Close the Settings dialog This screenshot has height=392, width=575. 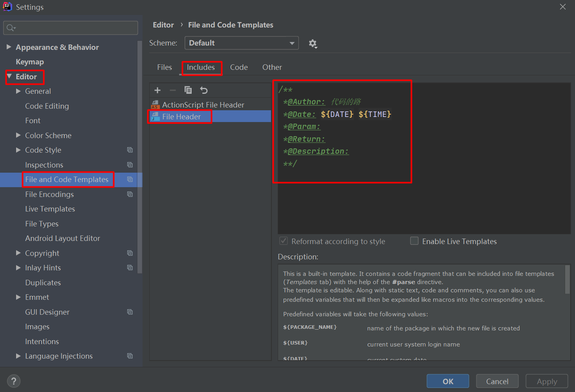pos(563,7)
